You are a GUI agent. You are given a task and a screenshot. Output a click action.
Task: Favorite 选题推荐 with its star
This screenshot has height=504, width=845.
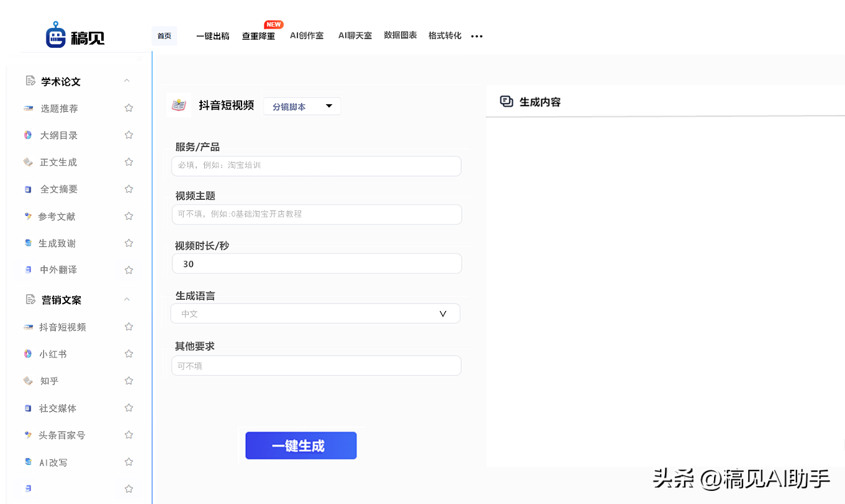point(129,108)
